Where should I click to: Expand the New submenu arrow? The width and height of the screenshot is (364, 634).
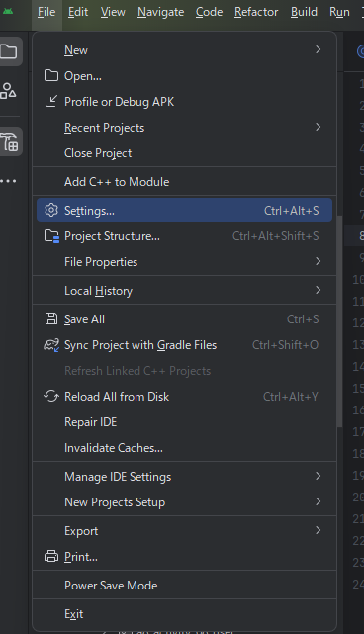pyautogui.click(x=318, y=49)
